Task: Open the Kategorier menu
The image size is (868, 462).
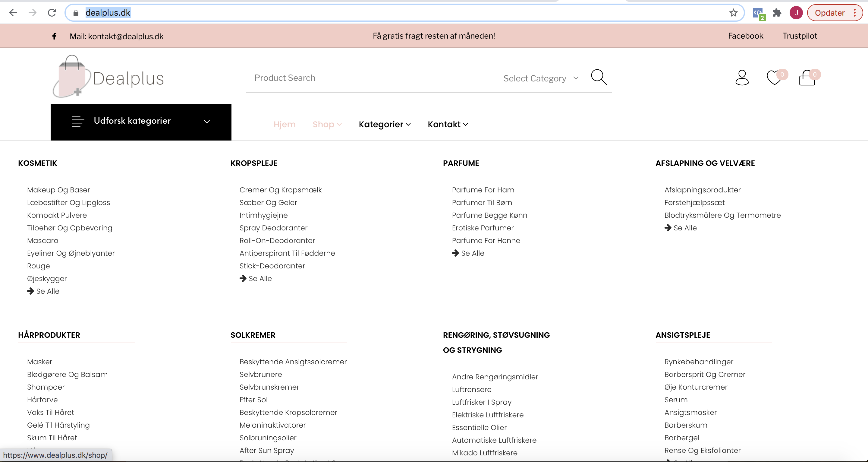Action: point(385,125)
